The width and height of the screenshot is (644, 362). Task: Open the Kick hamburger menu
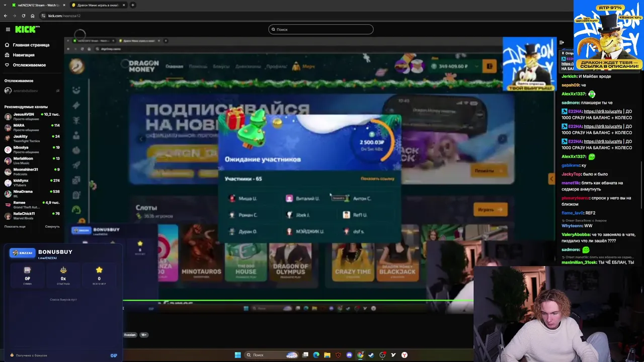tap(8, 29)
